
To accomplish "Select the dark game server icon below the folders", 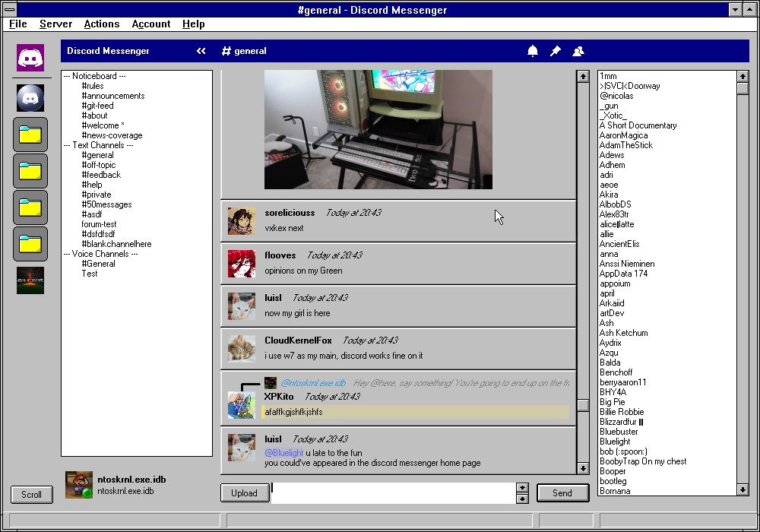I will coord(30,280).
